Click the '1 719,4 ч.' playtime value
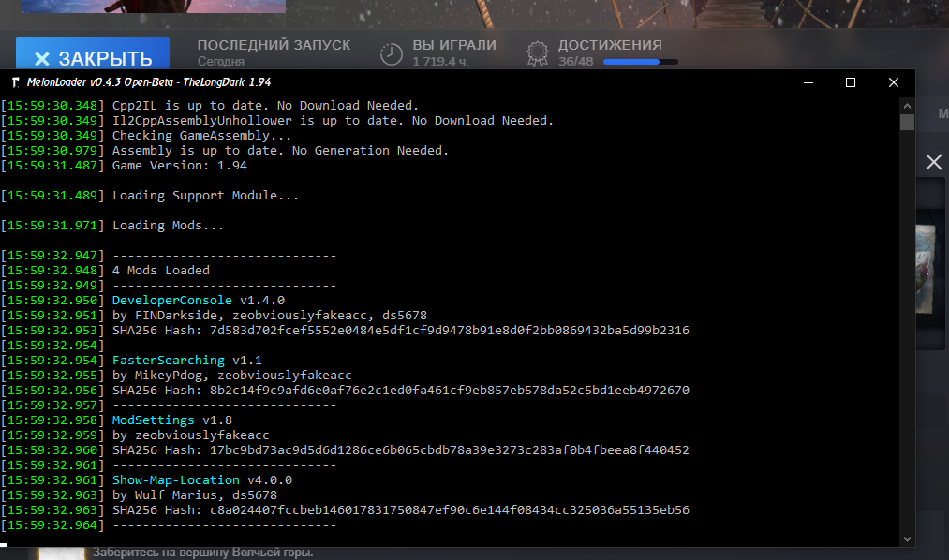This screenshot has height=560, width=949. [440, 62]
